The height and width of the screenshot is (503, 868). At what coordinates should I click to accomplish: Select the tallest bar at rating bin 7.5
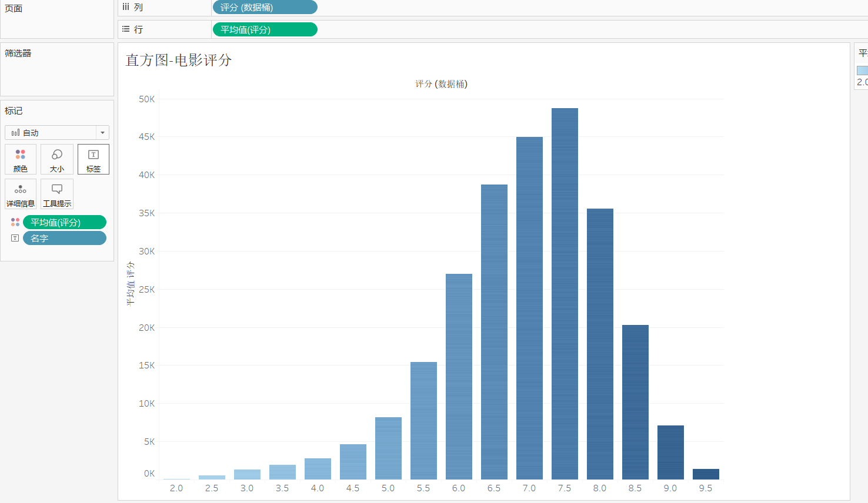click(x=565, y=294)
